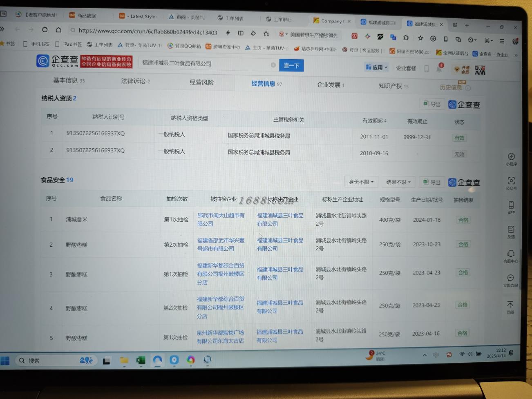The width and height of the screenshot is (532, 399).
Task: Open 泉州新华都购物广场有限公司东海太古店 link
Action: (220, 336)
